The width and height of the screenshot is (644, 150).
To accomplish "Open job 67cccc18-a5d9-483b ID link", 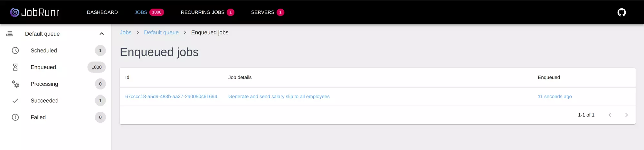I will pyautogui.click(x=171, y=97).
